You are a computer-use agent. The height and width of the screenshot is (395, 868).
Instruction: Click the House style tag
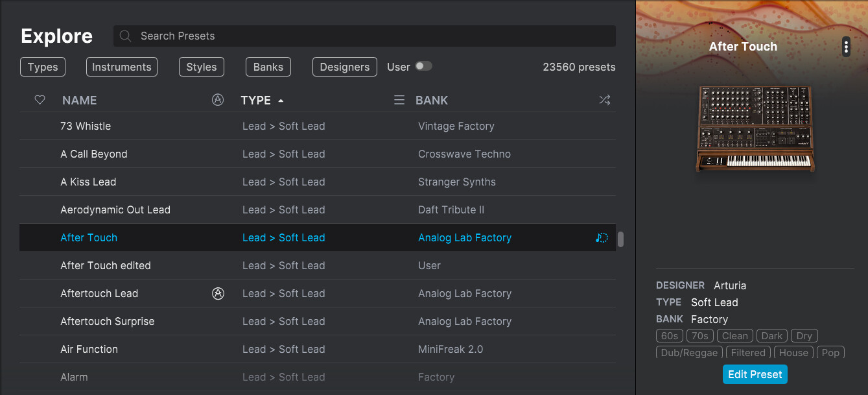[x=794, y=353]
